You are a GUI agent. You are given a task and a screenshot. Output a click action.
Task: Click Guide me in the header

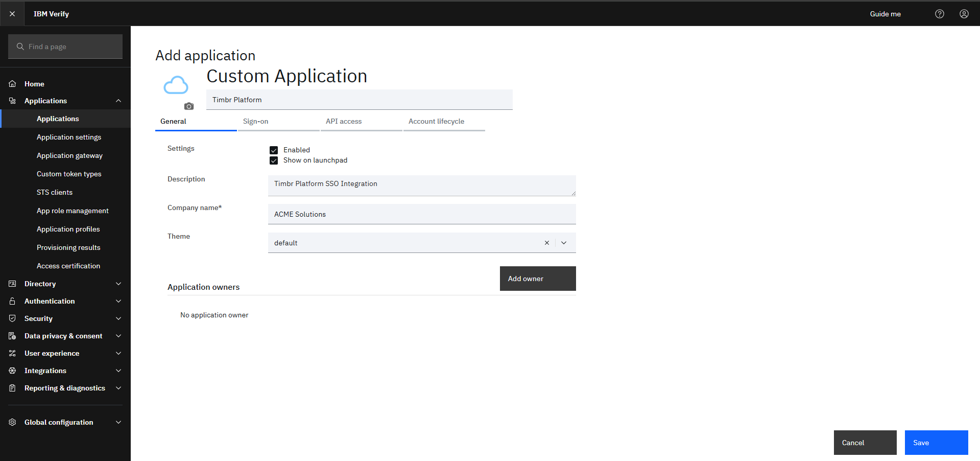pos(885,14)
